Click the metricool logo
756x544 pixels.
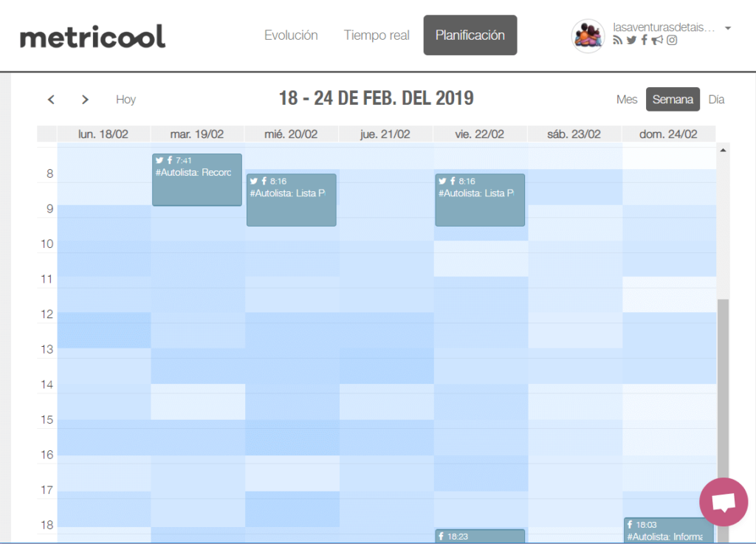92,37
